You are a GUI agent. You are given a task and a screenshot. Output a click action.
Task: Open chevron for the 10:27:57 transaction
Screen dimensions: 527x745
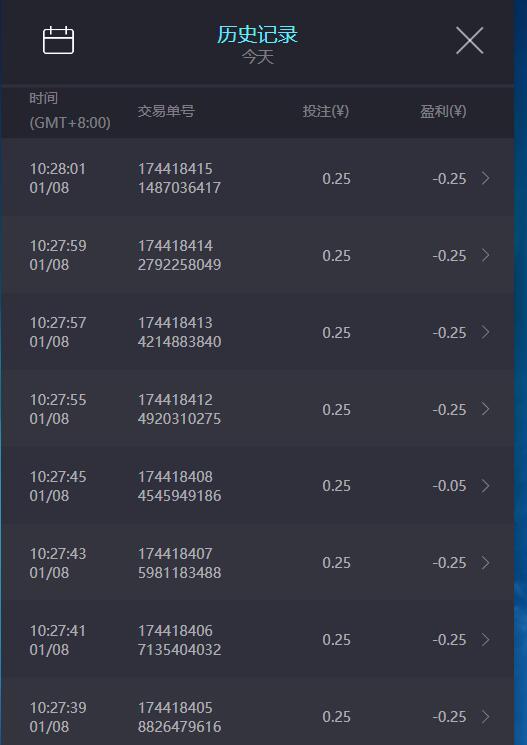[x=485, y=332]
